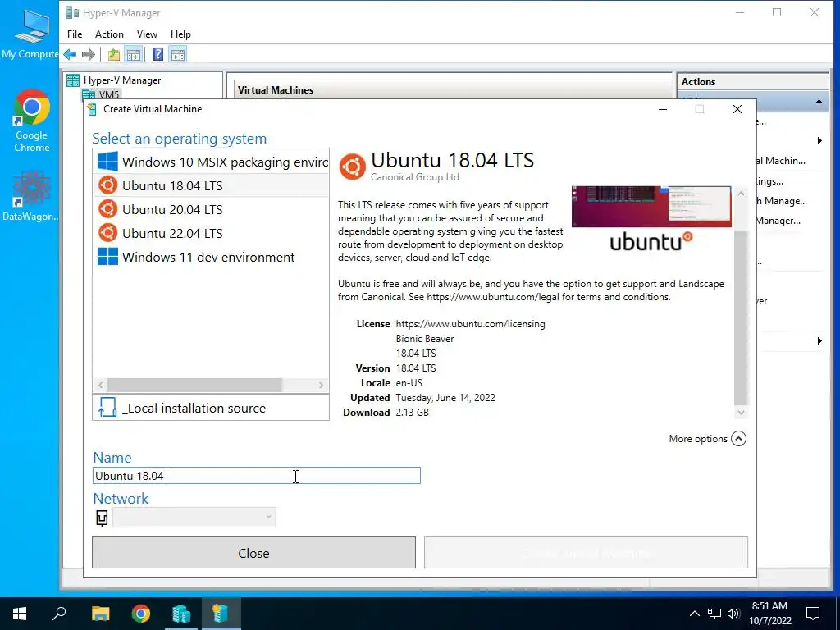
Task: Select Ubuntu 22.04 LTS in the list
Action: [211, 233]
